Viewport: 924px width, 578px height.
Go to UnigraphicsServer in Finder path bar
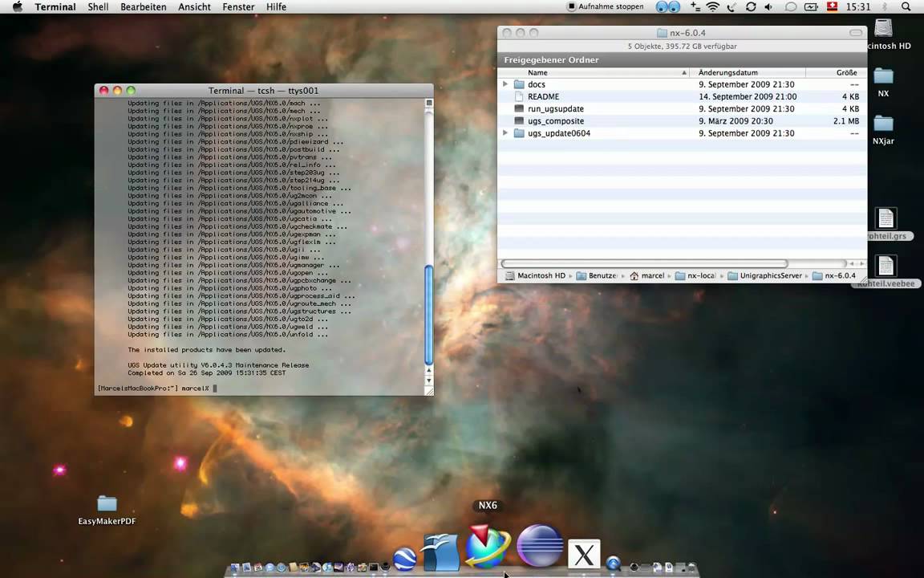(x=765, y=275)
